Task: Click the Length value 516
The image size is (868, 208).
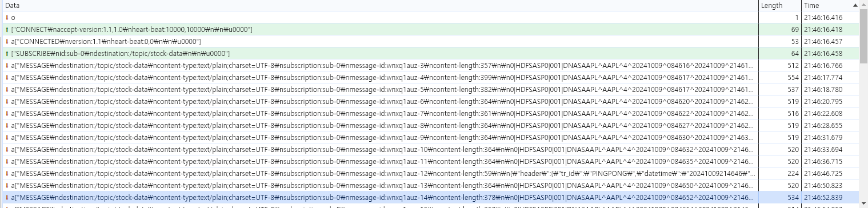Action: [793, 114]
